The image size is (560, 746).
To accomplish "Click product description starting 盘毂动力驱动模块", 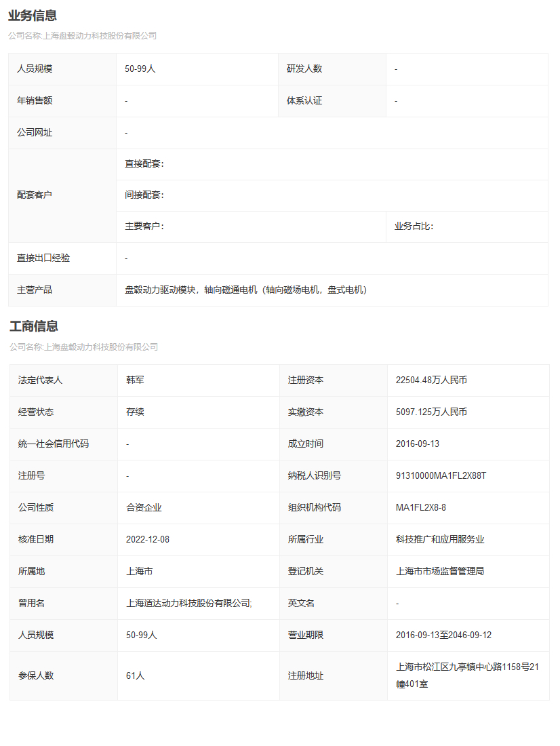I will 245,290.
